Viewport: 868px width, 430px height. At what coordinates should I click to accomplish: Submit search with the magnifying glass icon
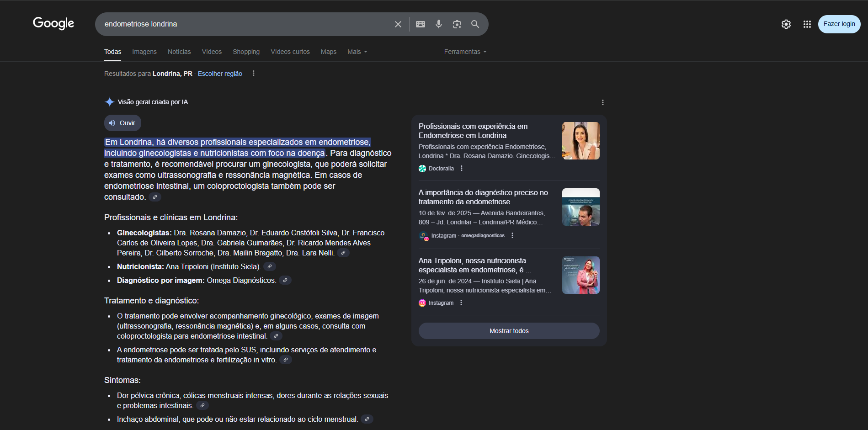coord(475,24)
